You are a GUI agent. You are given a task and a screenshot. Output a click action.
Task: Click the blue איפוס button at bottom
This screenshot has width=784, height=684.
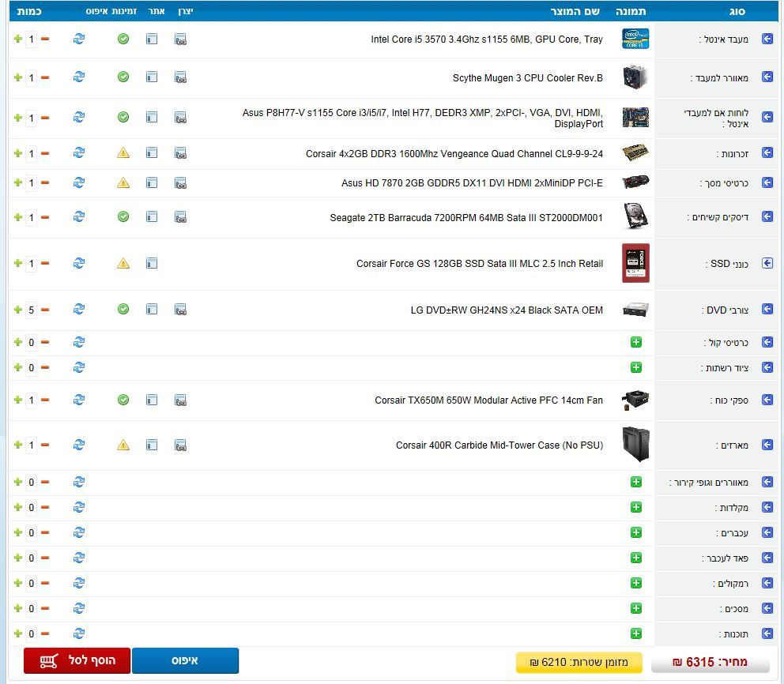click(x=185, y=661)
